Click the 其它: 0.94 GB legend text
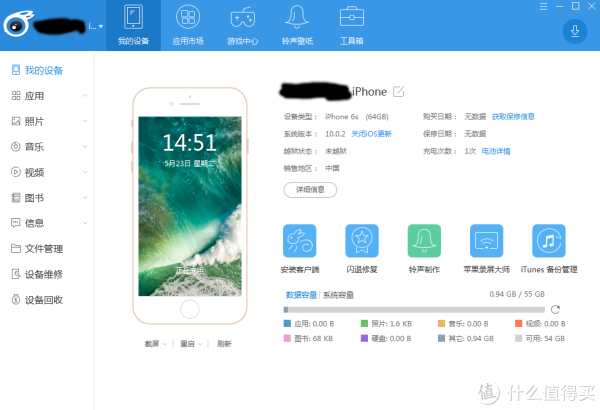 pyautogui.click(x=471, y=338)
